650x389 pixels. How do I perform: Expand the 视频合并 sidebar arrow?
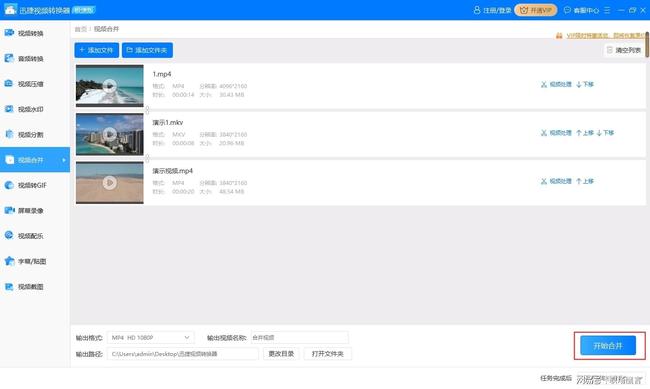click(64, 160)
